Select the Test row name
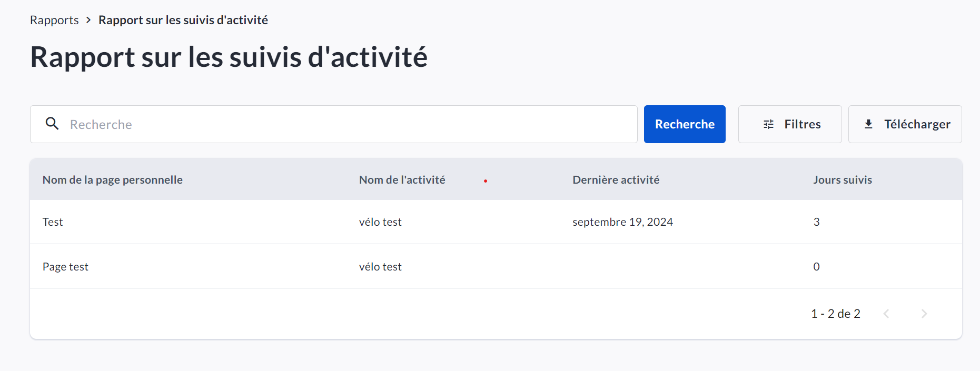Viewport: 980px width, 371px height. [53, 222]
